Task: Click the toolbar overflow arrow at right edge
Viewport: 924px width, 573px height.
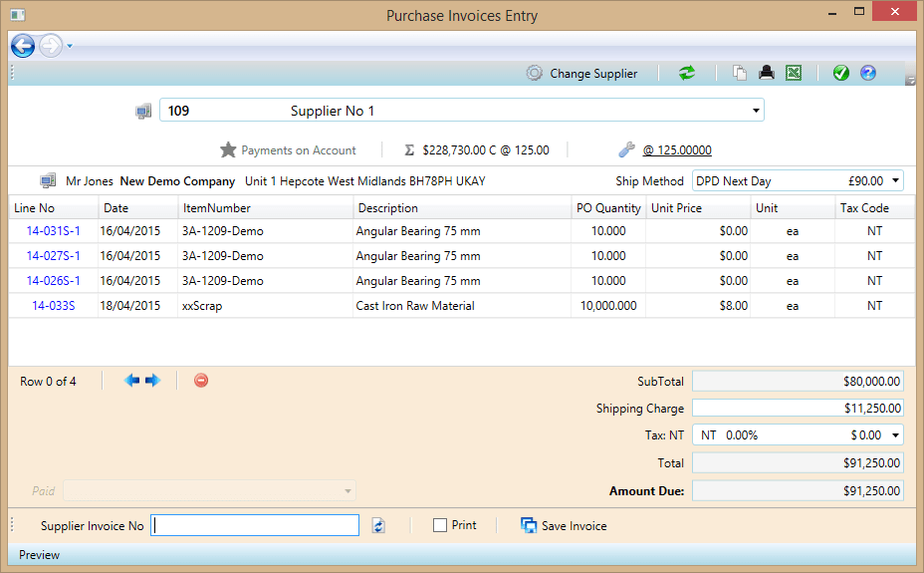Action: (x=910, y=80)
